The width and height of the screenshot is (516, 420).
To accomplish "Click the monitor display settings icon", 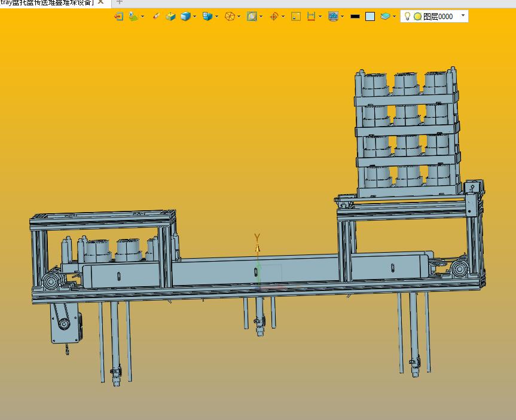I will coord(333,17).
